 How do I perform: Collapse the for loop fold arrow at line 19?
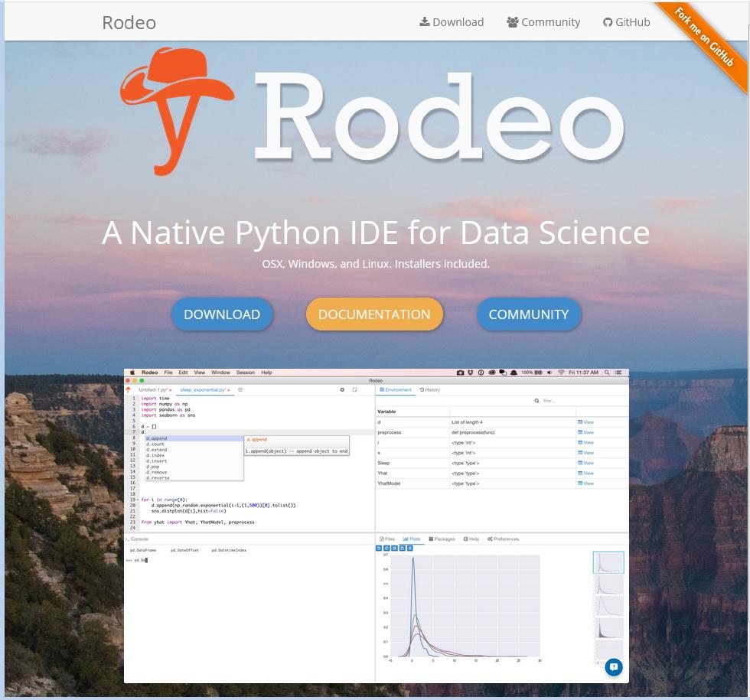138,500
